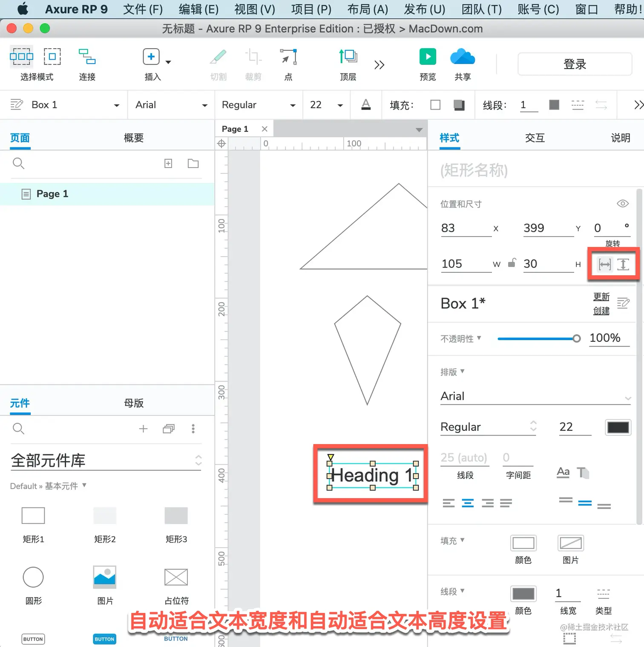The width and height of the screenshot is (644, 647).
Task: Activate the Select Mode intersected tool
Action: 21,56
